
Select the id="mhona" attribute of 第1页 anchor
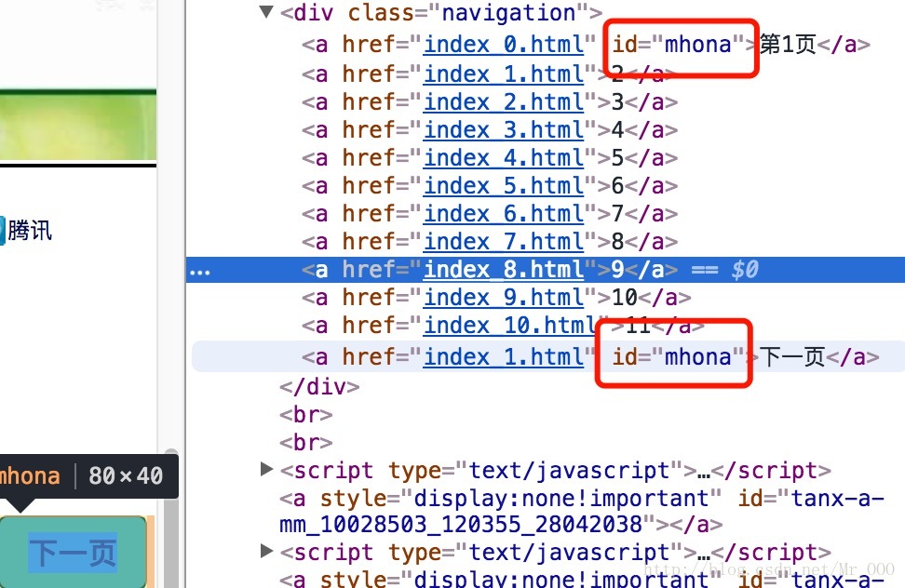pyautogui.click(x=678, y=45)
